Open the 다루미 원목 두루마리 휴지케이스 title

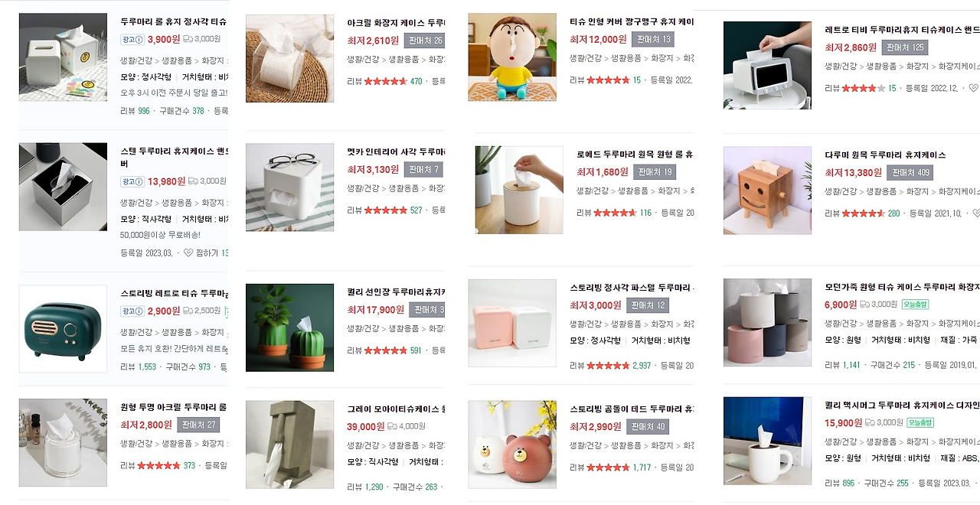(x=885, y=155)
